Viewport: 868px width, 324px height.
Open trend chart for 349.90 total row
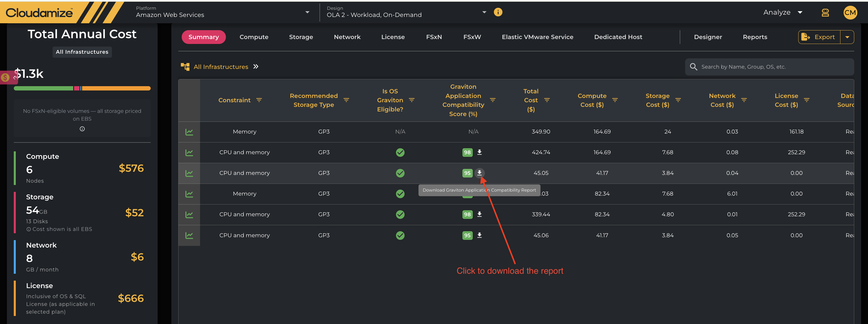coord(189,132)
